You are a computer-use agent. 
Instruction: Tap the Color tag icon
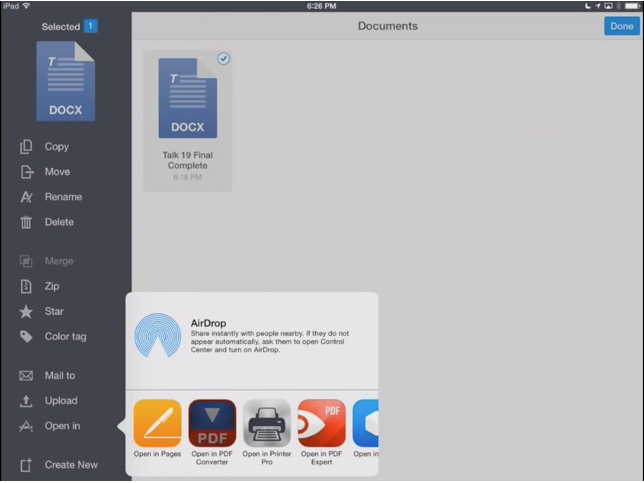tap(26, 337)
